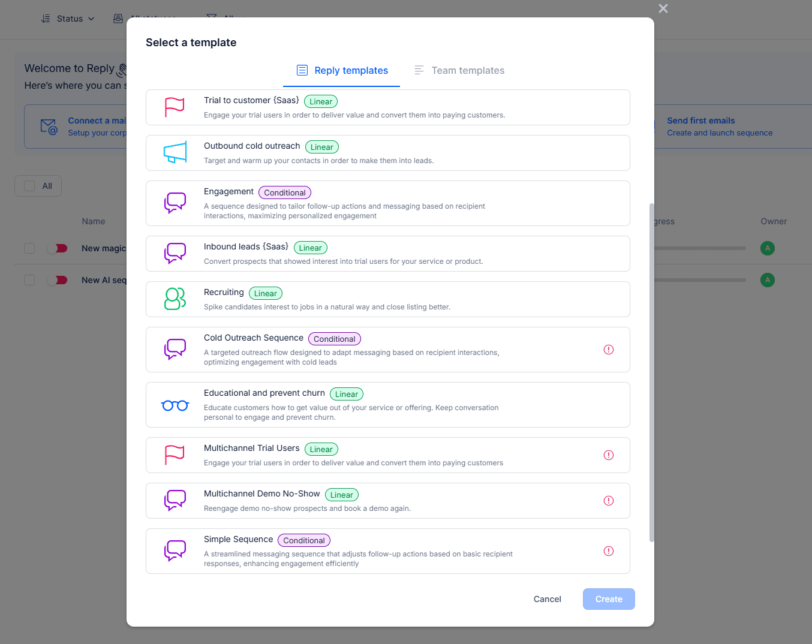Click the warning icon on Multichannel Demo No-Show
This screenshot has width=812, height=644.
[609, 501]
